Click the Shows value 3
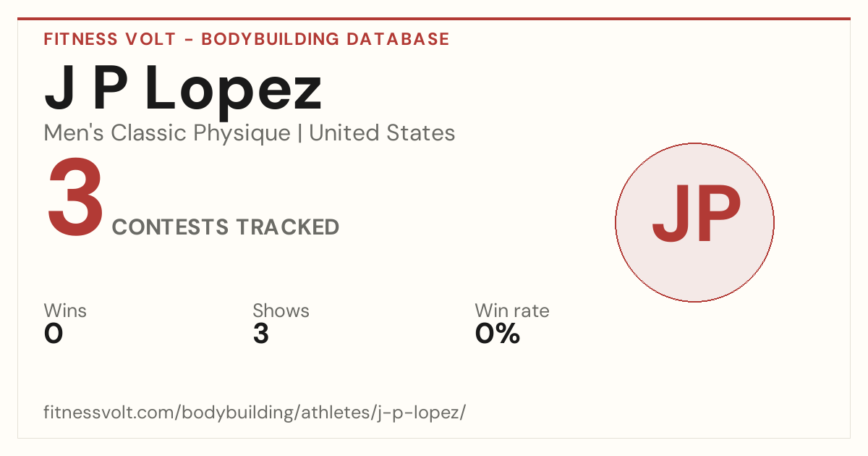 261,334
